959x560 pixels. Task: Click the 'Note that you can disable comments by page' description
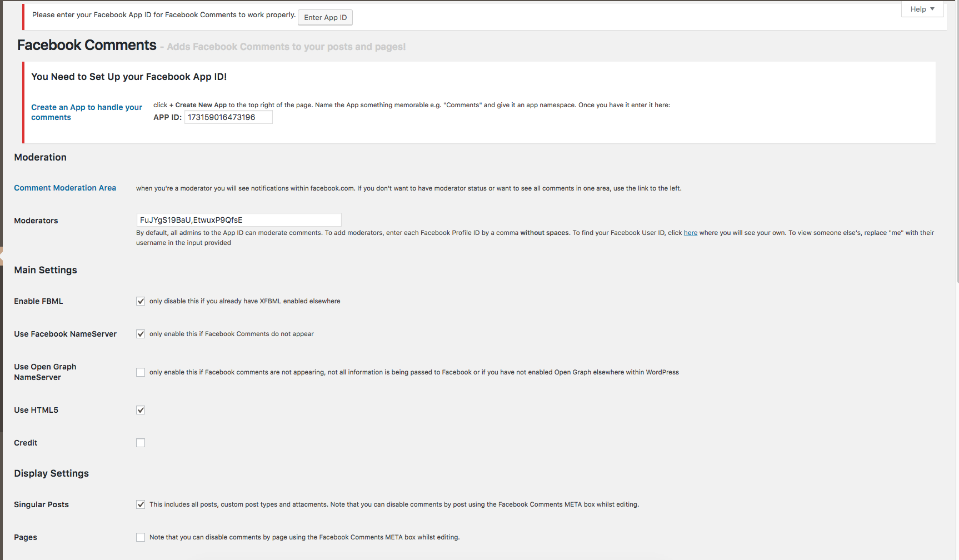[x=304, y=537]
